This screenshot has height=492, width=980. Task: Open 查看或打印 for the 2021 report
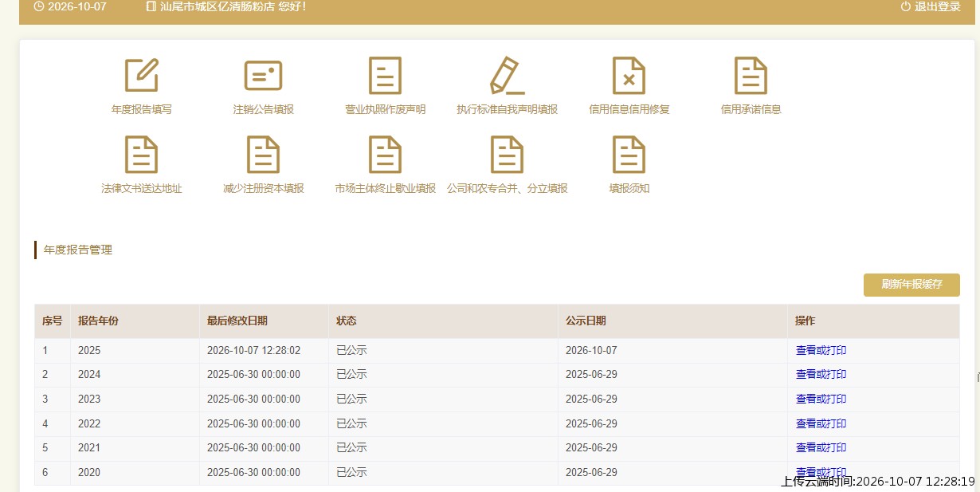click(x=821, y=447)
